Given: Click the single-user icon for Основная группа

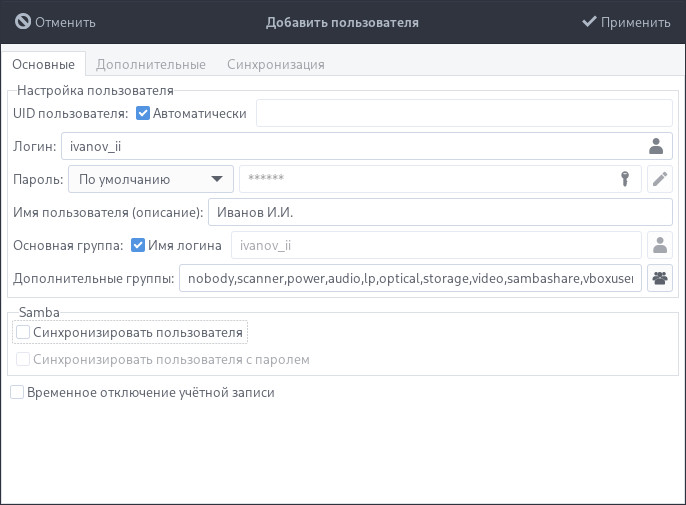Looking at the screenshot, I should click(660, 245).
